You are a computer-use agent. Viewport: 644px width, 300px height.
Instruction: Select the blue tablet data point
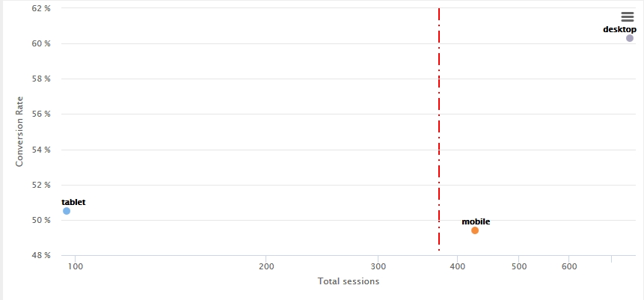[x=67, y=211]
